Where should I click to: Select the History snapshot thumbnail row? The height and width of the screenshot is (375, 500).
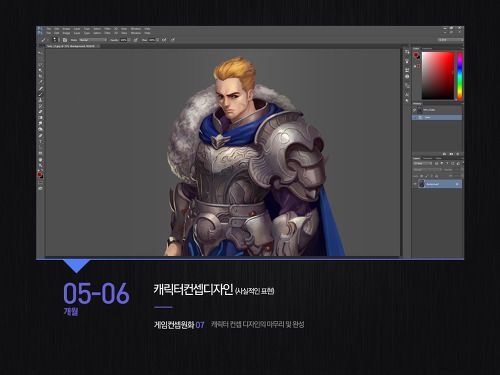[x=437, y=110]
